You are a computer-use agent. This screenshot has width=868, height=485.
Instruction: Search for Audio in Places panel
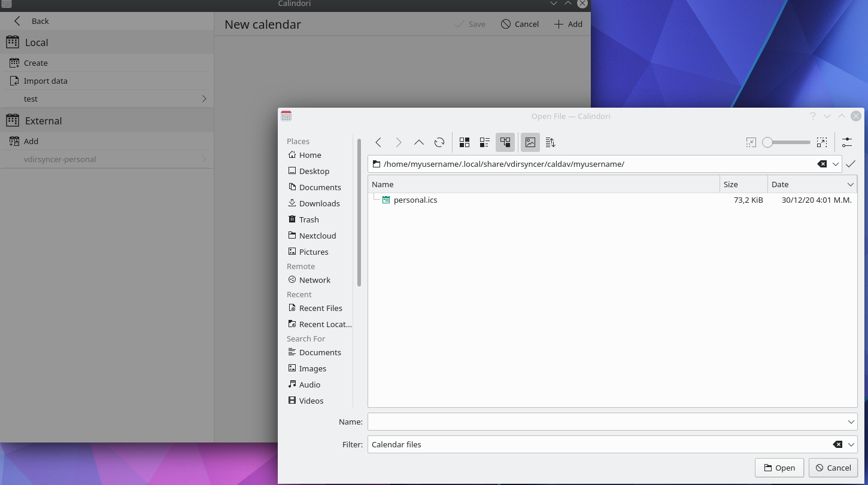[x=304, y=385]
